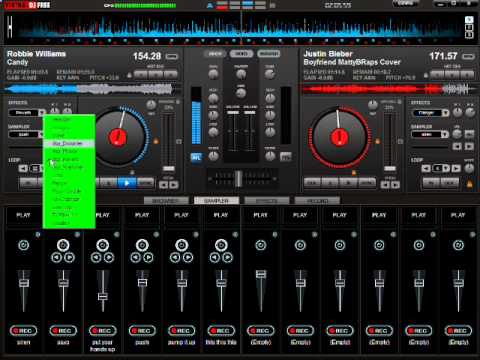Toggle the right channel PFL headphone button
480x360 pixels.
point(286,157)
